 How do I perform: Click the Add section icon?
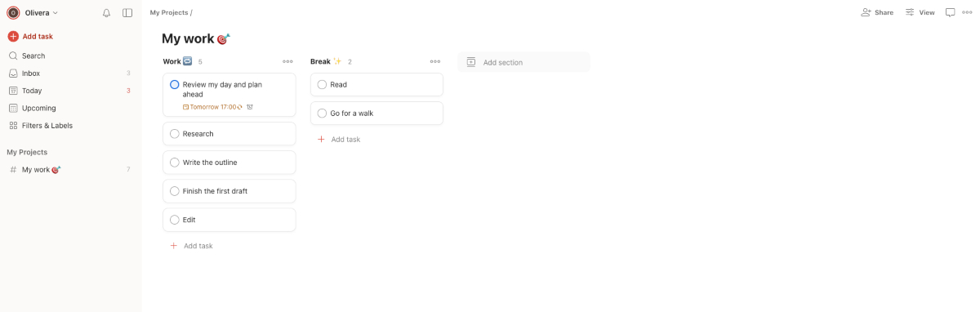[x=471, y=62]
